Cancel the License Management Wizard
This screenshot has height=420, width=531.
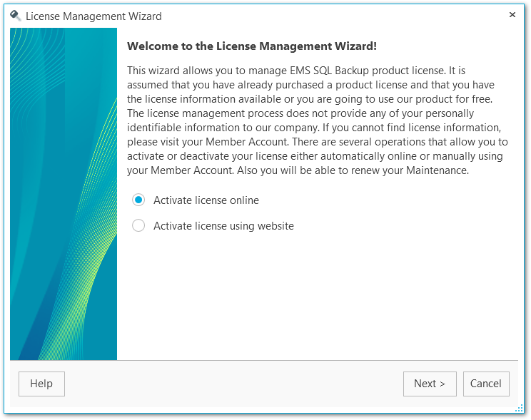(486, 384)
